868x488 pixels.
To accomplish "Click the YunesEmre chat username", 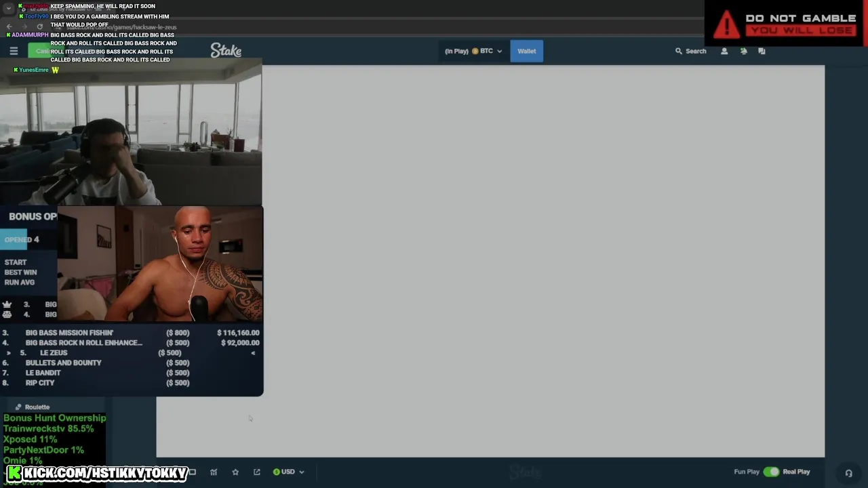I will [x=34, y=70].
